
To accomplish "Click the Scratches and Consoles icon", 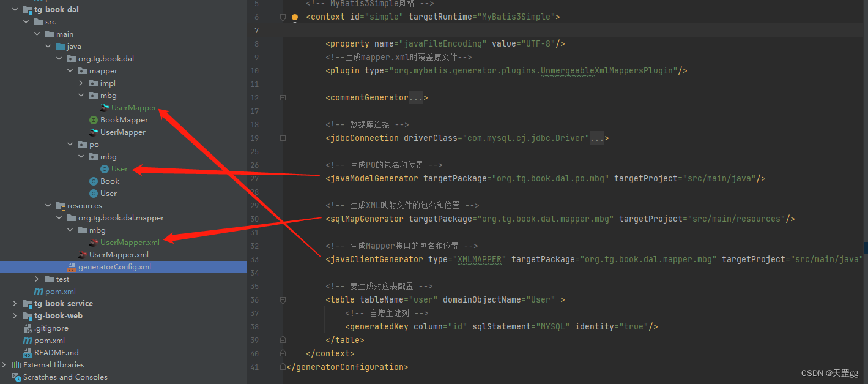I will click(x=16, y=377).
